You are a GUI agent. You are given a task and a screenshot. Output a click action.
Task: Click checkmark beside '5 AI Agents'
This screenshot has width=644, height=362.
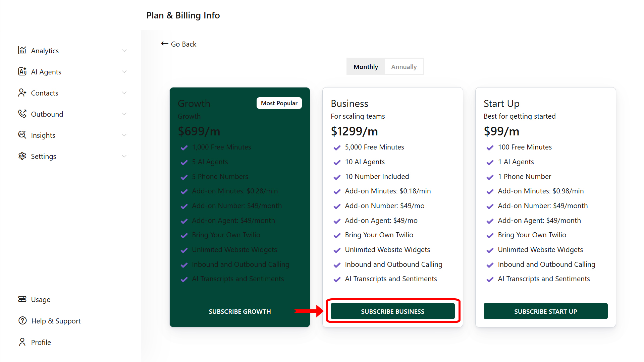pos(184,162)
